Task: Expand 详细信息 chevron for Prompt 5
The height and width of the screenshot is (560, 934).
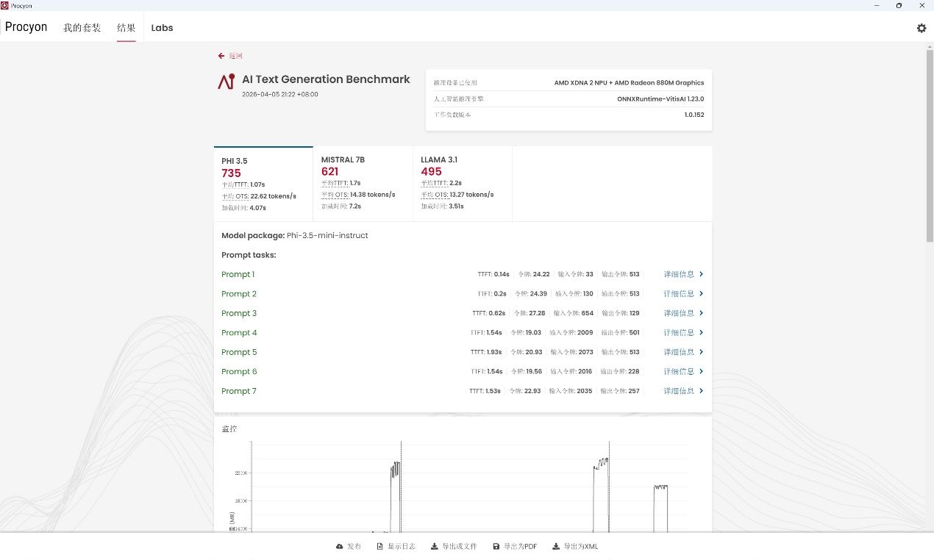Action: (702, 352)
